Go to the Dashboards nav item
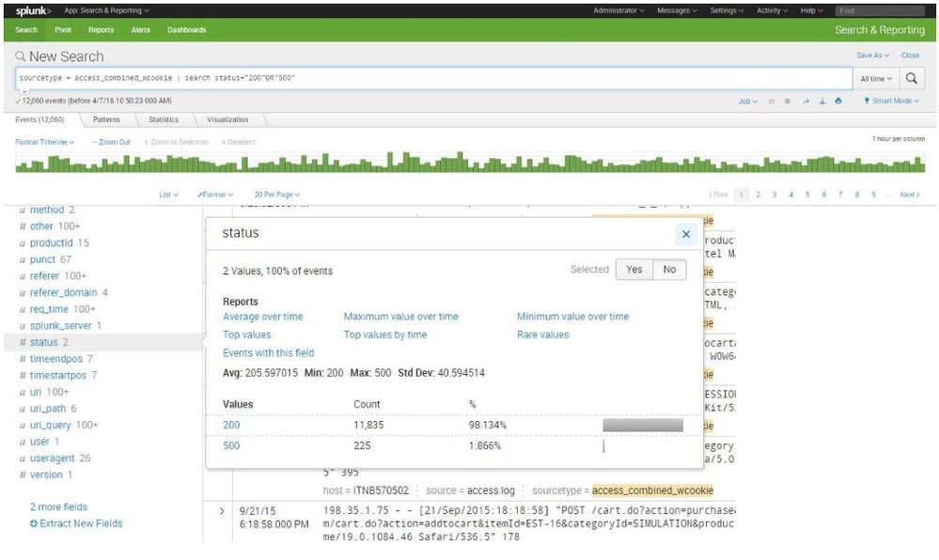Viewport: 939px width, 560px height. pyautogui.click(x=187, y=30)
